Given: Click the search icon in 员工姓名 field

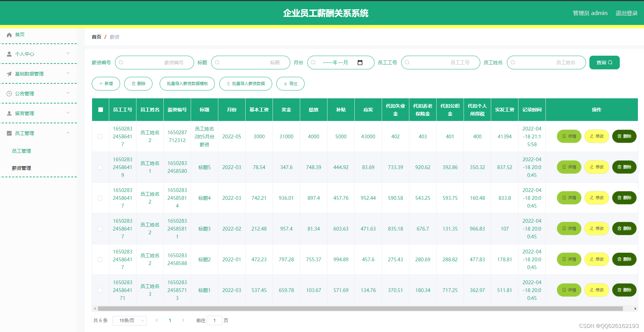Looking at the screenshot, I should (513, 63).
